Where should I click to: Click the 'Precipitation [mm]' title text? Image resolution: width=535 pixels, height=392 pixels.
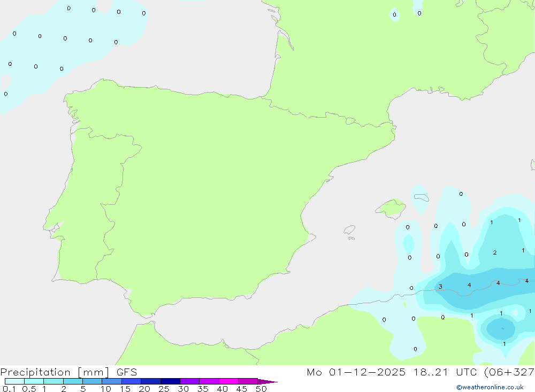point(55,372)
